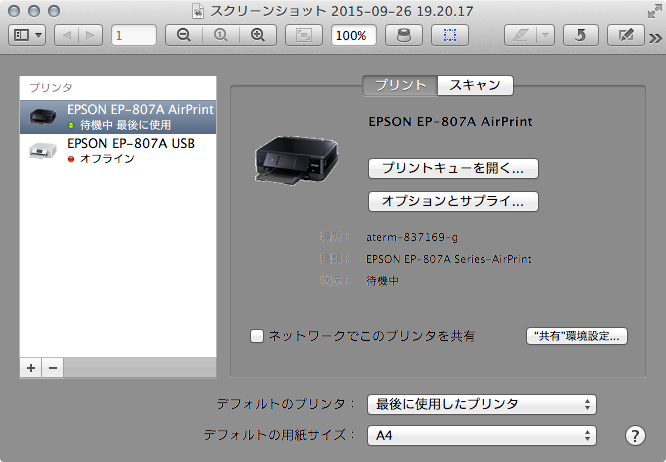Click the aterm-837169-g location text
Image resolution: width=666 pixels, height=462 pixels.
click(x=412, y=237)
